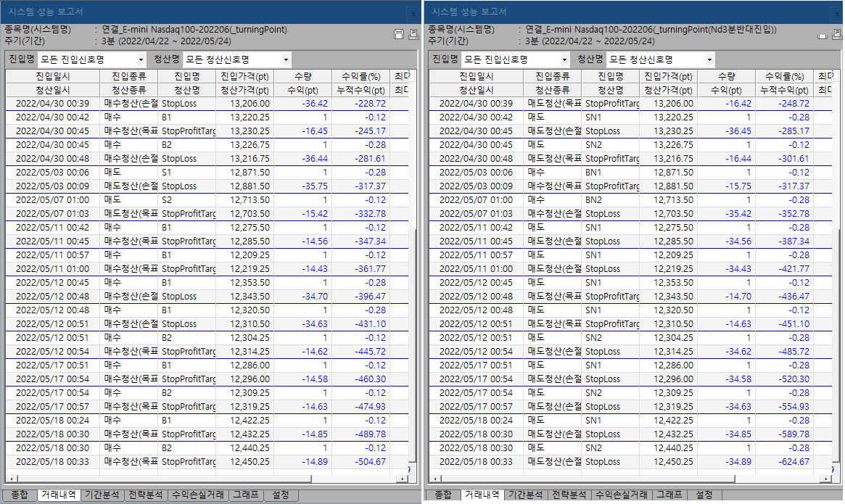This screenshot has height=504, width=845.
Task: Open 기간분석 tab in left window
Action: point(102,495)
